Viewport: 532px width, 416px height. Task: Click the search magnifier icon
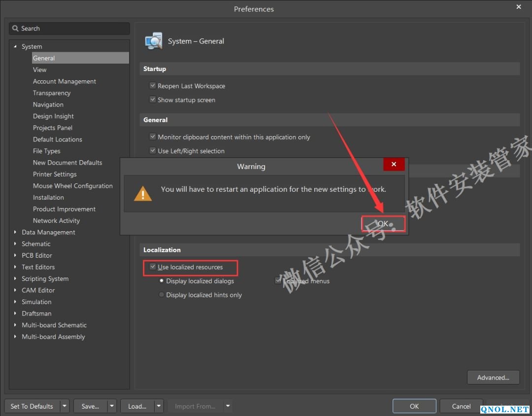16,29
